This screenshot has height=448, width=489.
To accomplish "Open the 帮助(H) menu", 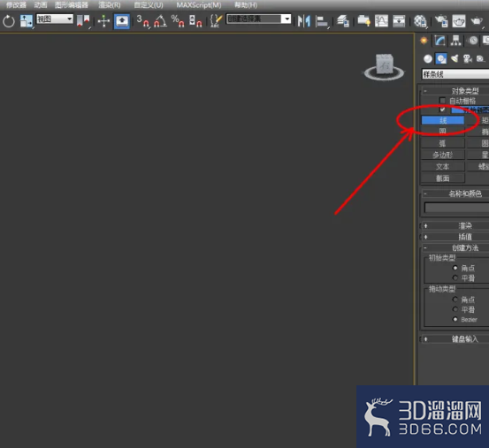I will coord(246,5).
